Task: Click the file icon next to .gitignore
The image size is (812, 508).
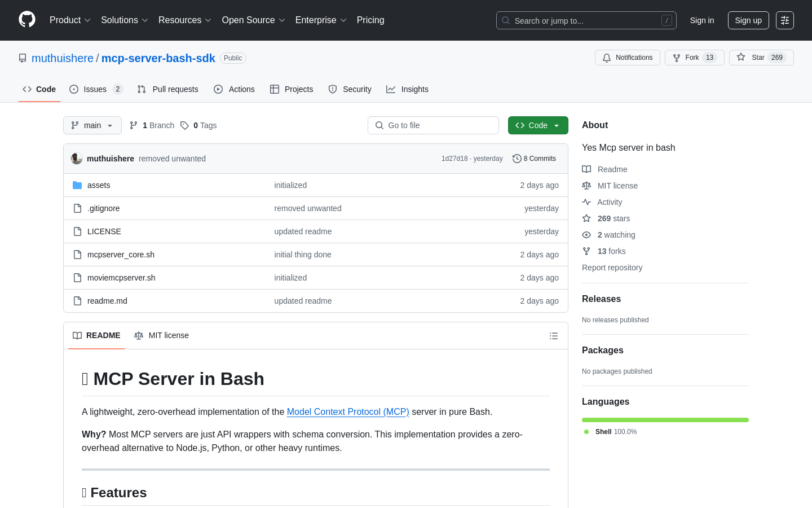Action: coord(77,208)
